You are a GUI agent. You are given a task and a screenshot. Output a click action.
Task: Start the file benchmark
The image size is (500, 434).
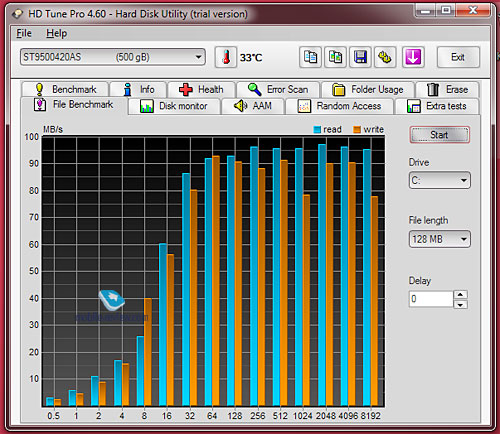(439, 135)
